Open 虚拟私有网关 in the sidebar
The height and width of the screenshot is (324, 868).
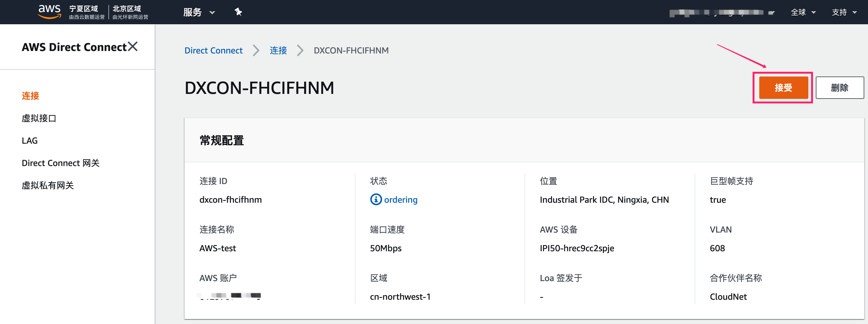48,185
